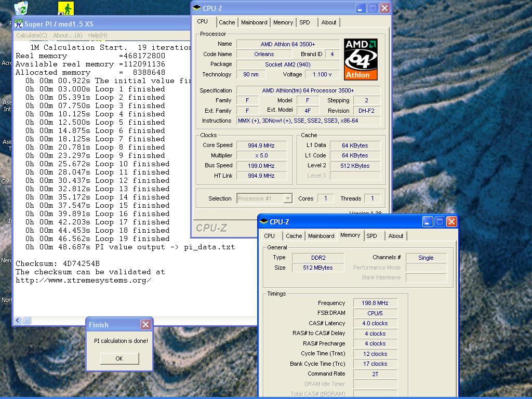Open the About...(A) menu in Super PI
Screen dimensions: 532x399
(68, 35)
